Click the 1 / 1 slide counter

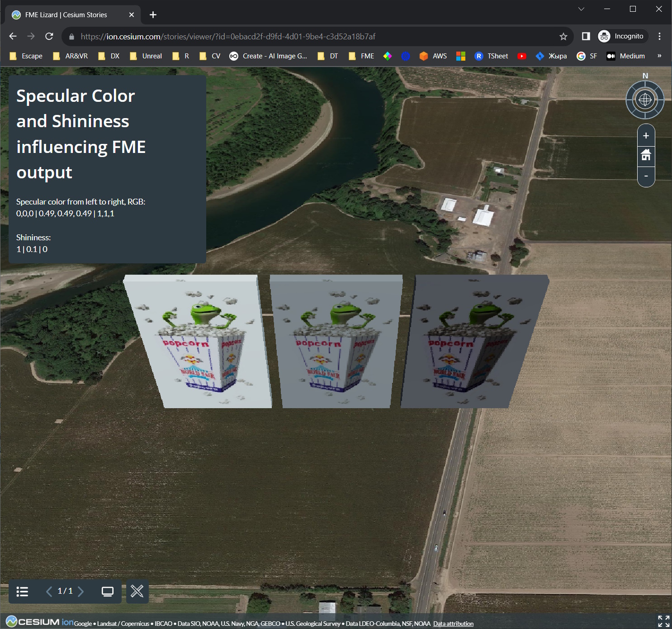65,591
